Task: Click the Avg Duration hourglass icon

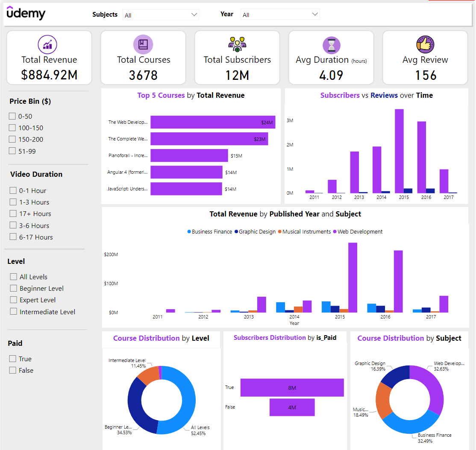Action: 331,44
